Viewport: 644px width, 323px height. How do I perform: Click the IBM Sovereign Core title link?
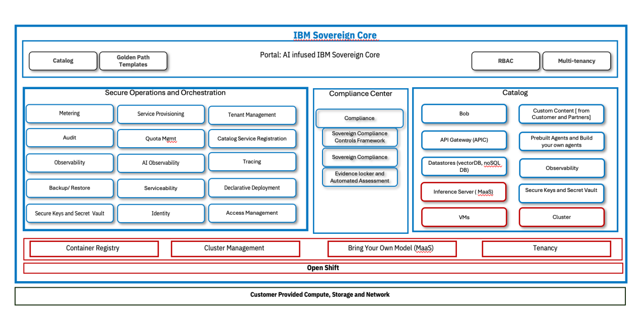(335, 35)
